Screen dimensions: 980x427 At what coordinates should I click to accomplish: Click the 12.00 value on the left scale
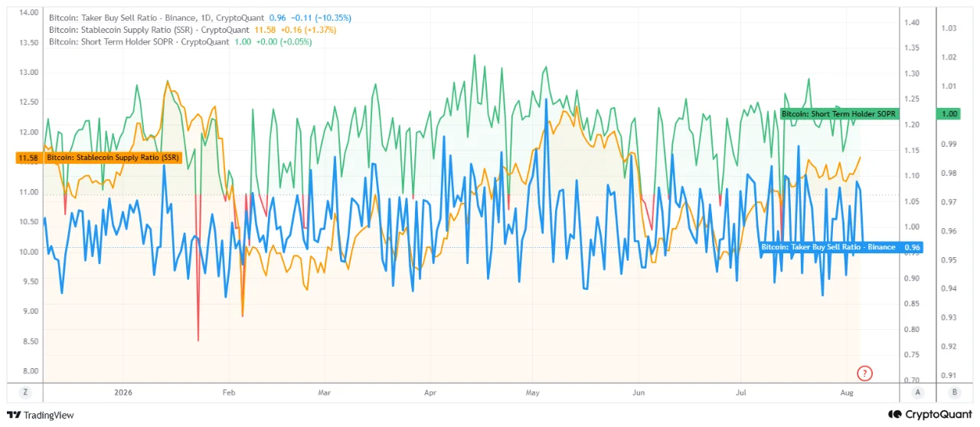[28, 132]
